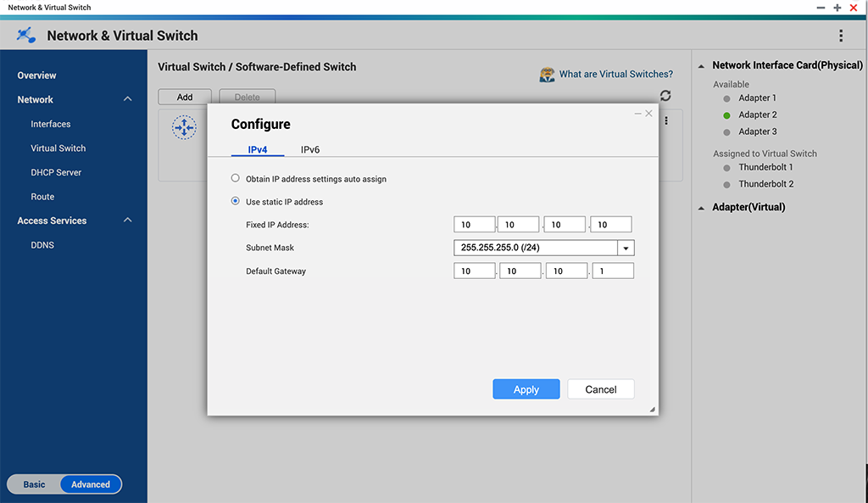868x503 pixels.
Task: Click fourth octet of Fixed IP Address
Action: 611,224
